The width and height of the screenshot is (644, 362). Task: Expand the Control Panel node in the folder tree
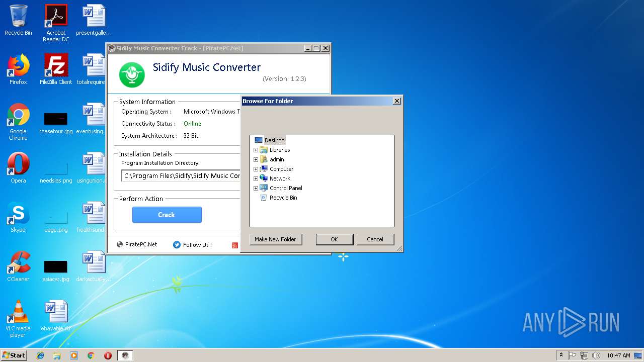256,188
